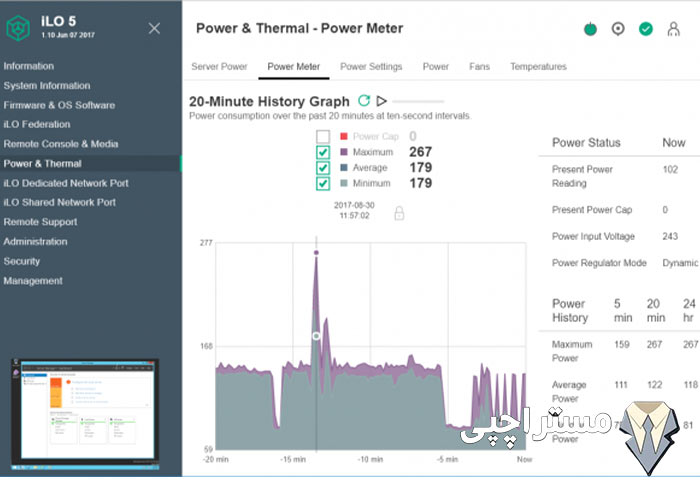Select the Power Meter tab
Screen dimensions: 700x500
pyautogui.click(x=294, y=67)
